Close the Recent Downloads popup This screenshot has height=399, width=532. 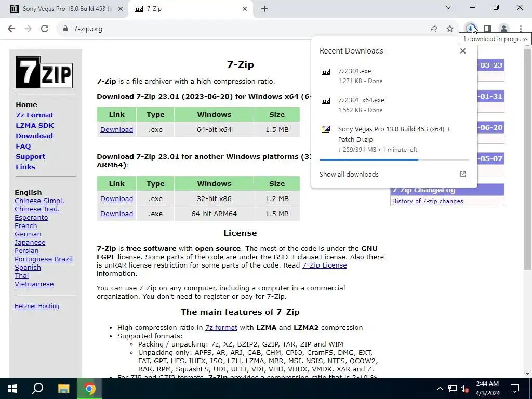coord(463,51)
